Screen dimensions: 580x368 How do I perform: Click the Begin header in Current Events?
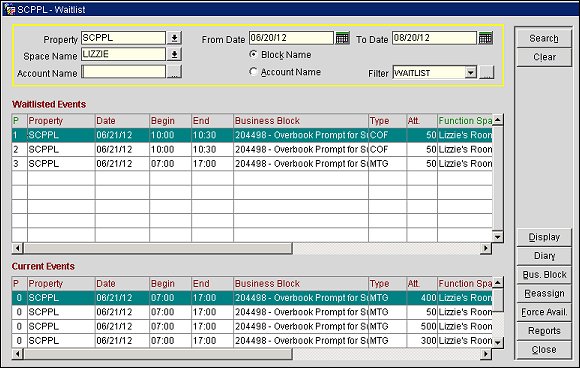click(x=171, y=284)
